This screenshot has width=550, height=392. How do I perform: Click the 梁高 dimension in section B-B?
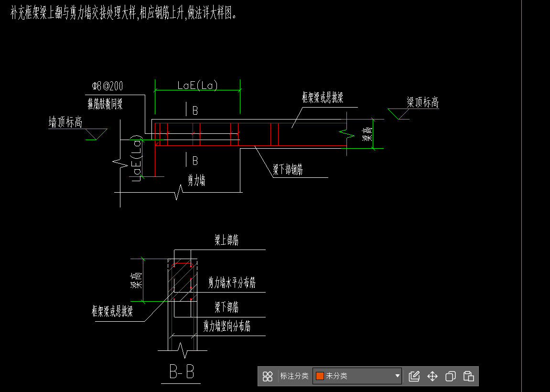[x=137, y=280]
